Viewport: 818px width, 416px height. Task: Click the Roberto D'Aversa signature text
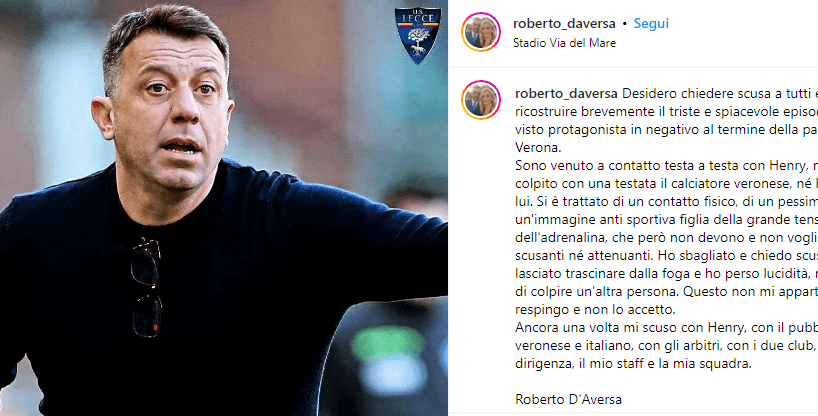tap(568, 400)
